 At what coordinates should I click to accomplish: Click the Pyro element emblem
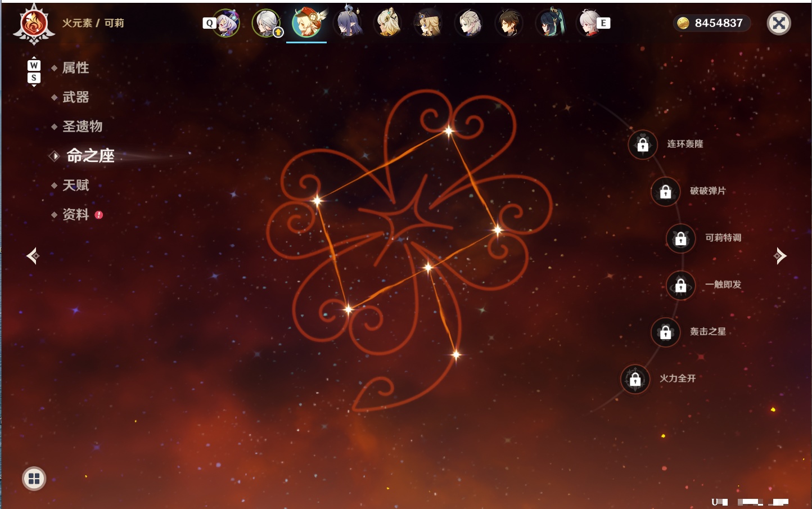click(x=34, y=24)
